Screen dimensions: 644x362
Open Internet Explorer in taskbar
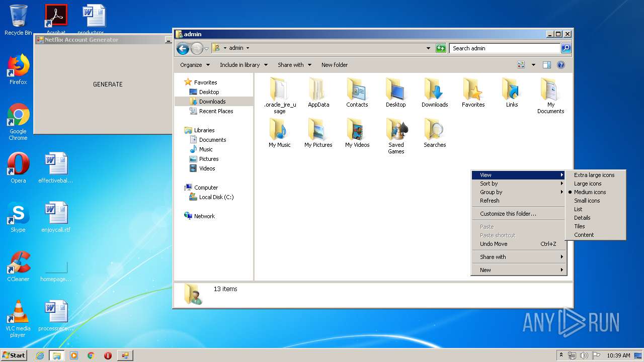pyautogui.click(x=40, y=355)
